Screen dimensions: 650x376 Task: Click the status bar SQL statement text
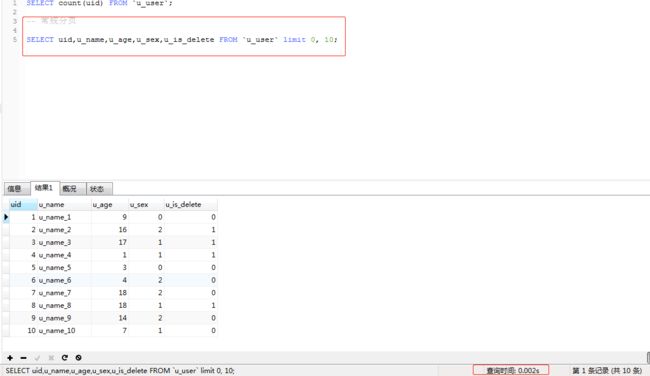coord(120,371)
